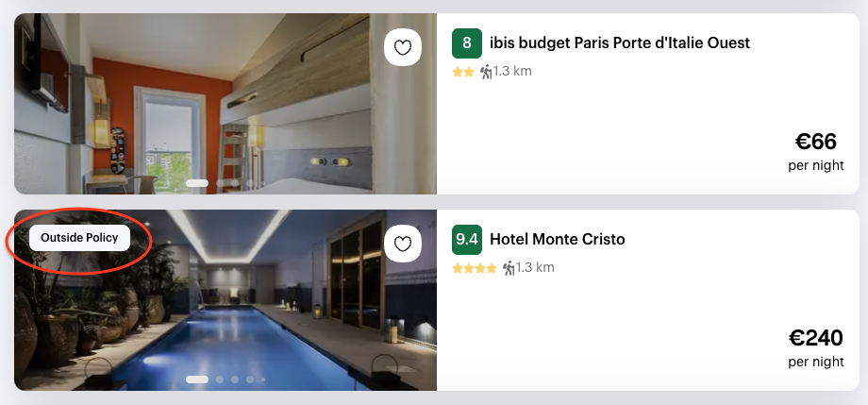Viewport: 868px width, 405px height.
Task: Open the Hotel Monte Cristo listing title
Action: pos(557,240)
